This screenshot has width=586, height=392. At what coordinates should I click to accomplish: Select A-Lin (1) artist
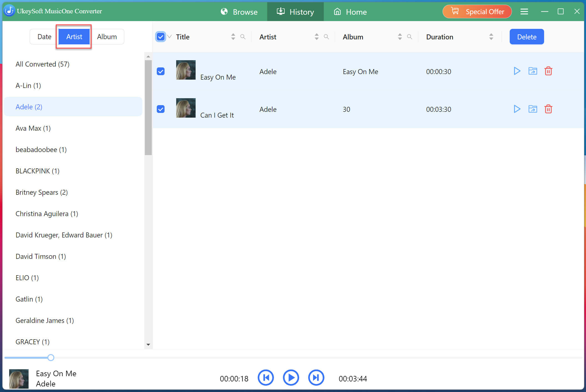73,85
